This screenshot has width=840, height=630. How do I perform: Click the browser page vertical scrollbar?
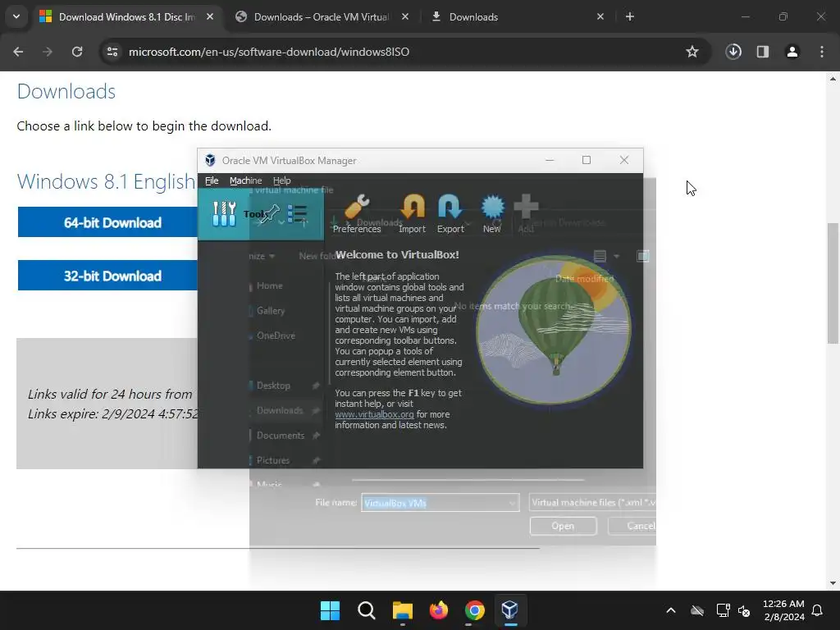833,283
